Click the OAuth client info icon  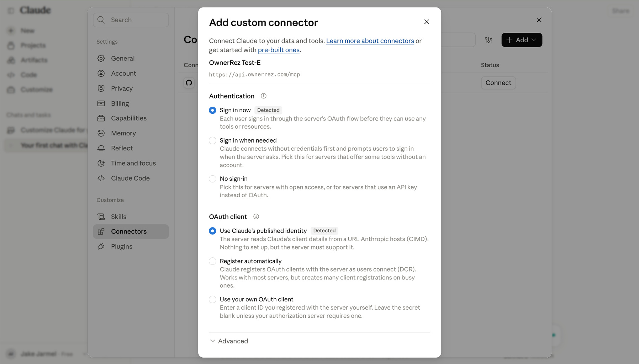point(256,216)
